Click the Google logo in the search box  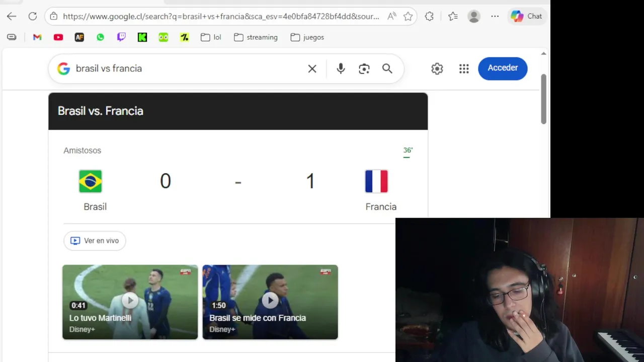[63, 68]
